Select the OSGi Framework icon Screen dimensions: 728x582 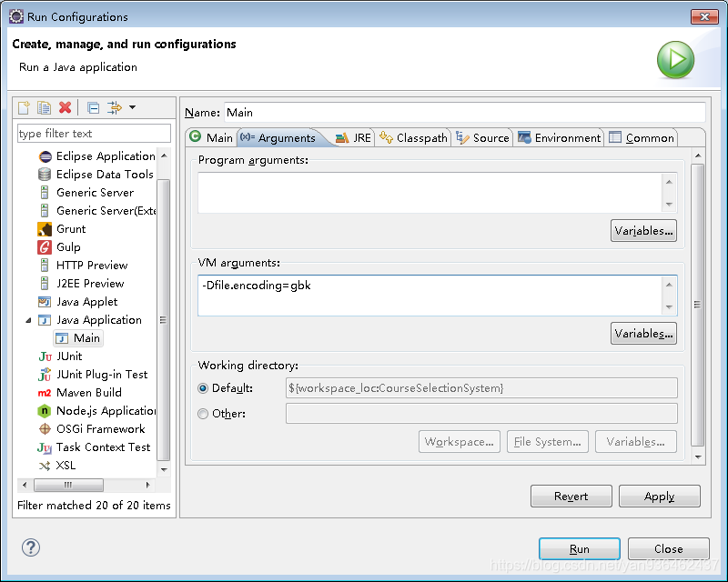coord(45,429)
